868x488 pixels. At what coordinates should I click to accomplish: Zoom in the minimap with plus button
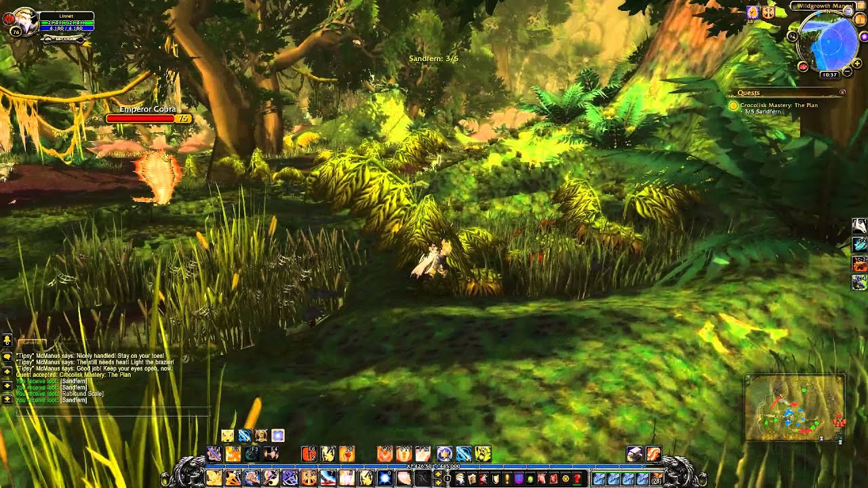click(x=857, y=64)
